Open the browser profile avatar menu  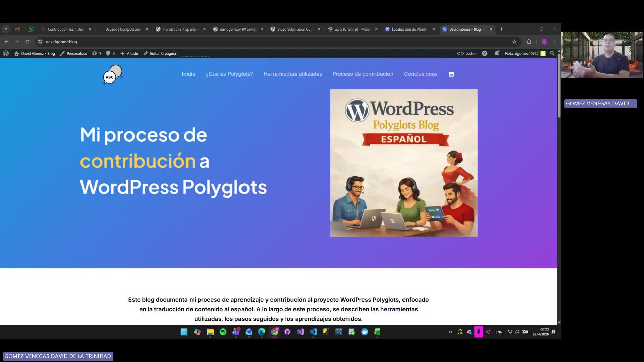tap(544, 42)
